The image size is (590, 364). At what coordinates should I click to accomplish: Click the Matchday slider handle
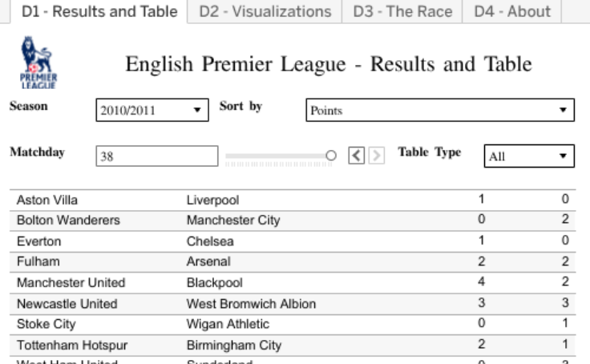click(x=331, y=155)
